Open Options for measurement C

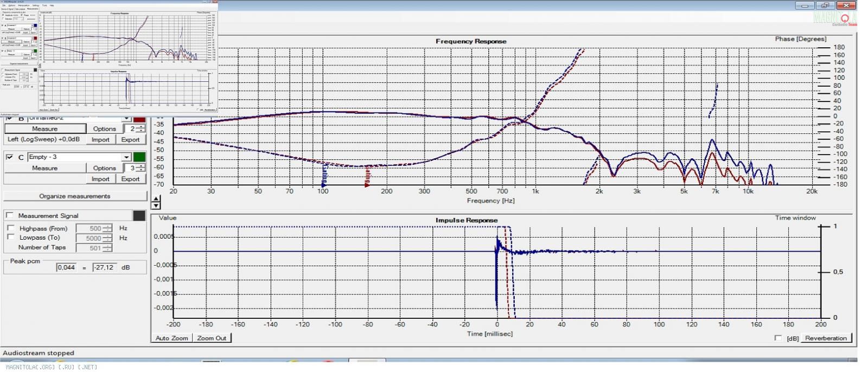click(104, 168)
